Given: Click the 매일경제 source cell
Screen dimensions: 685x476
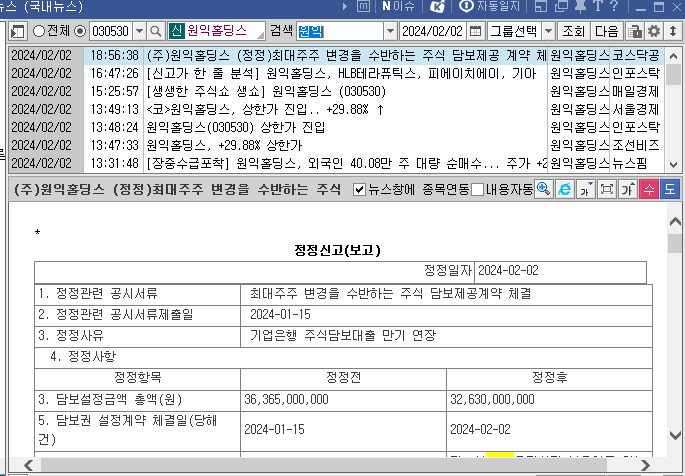Looking at the screenshot, I should coord(636,91).
